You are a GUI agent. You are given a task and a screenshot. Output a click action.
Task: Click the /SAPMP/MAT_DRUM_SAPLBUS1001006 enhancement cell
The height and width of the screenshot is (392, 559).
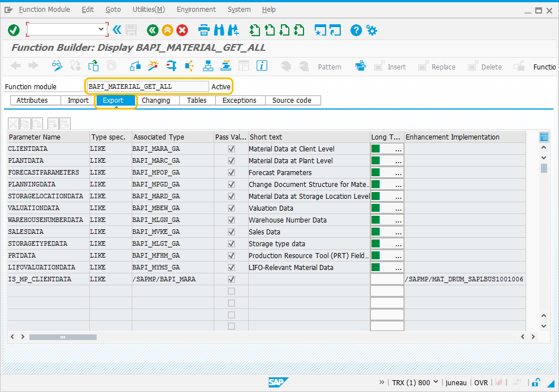465,280
